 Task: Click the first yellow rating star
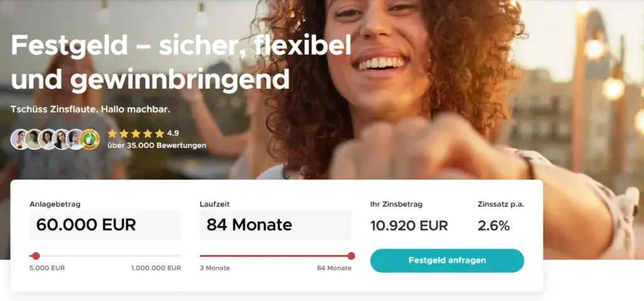pos(112,133)
